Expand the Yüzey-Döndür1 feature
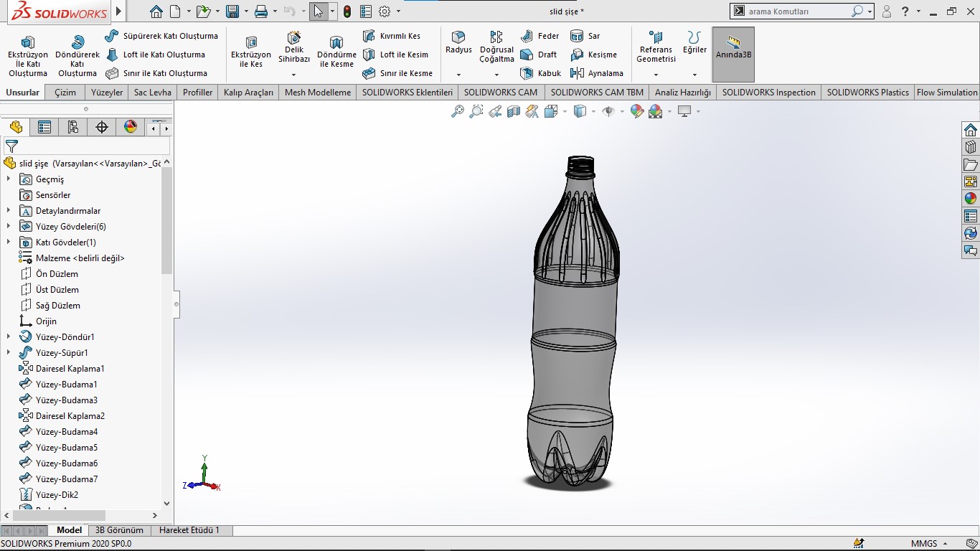 pyautogui.click(x=9, y=337)
